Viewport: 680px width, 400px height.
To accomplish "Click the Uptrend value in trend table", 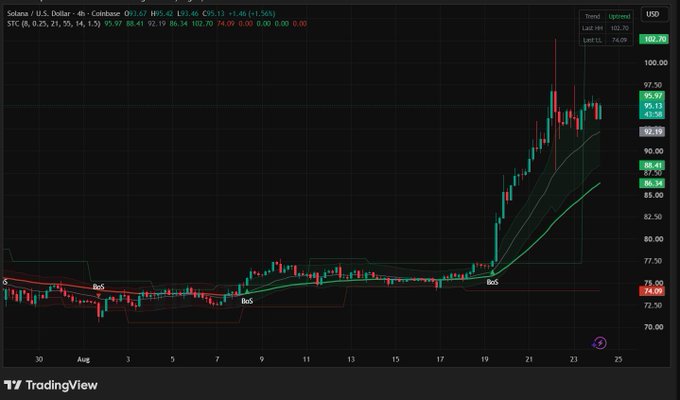I will (x=619, y=16).
